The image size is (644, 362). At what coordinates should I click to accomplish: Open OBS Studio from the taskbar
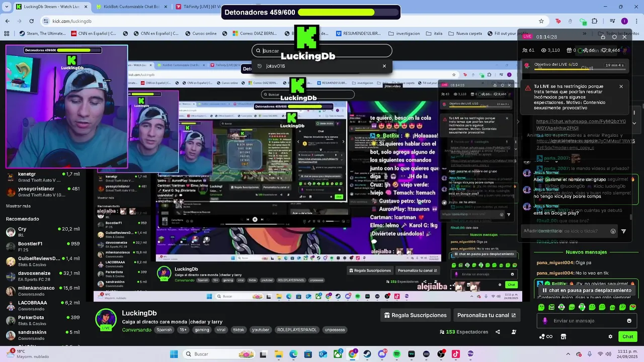tap(441, 354)
